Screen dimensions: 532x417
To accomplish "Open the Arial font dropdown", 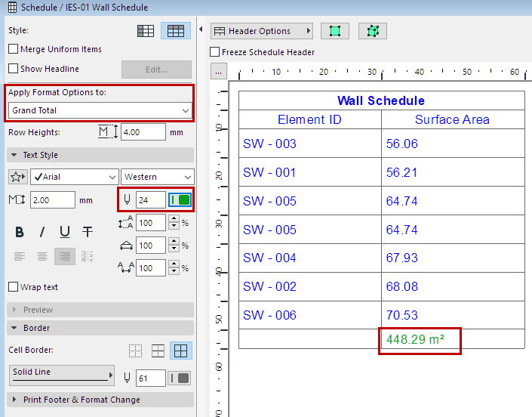I will [75, 177].
